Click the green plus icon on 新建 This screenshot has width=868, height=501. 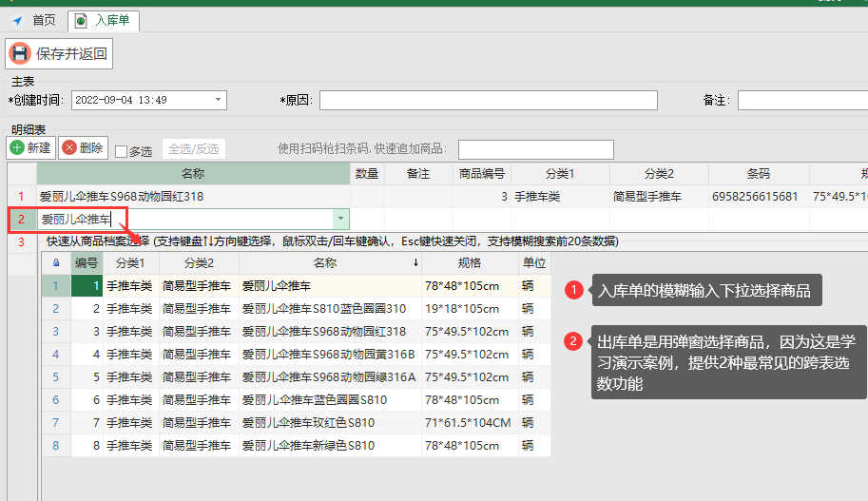tap(17, 147)
